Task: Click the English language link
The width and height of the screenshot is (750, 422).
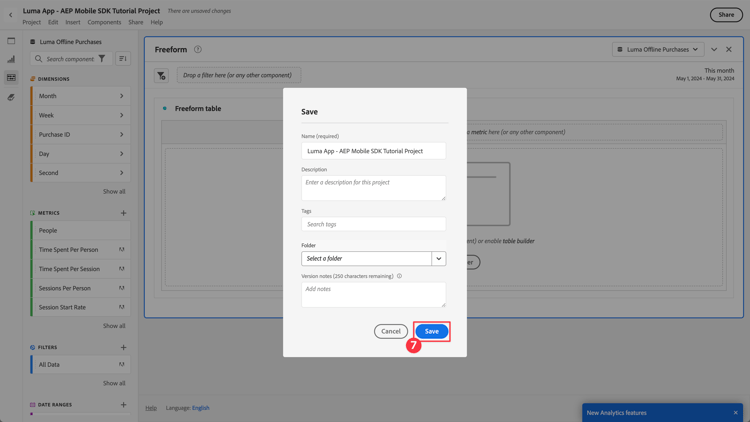Action: pyautogui.click(x=201, y=408)
